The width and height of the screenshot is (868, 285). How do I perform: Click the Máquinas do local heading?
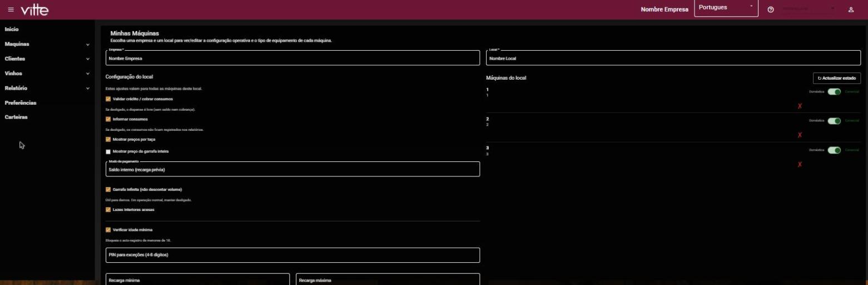point(506,78)
